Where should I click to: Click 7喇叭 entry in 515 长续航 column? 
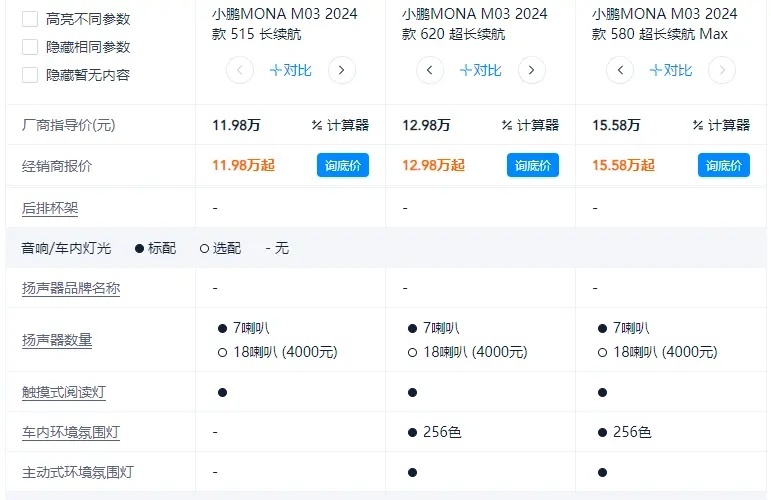click(243, 328)
